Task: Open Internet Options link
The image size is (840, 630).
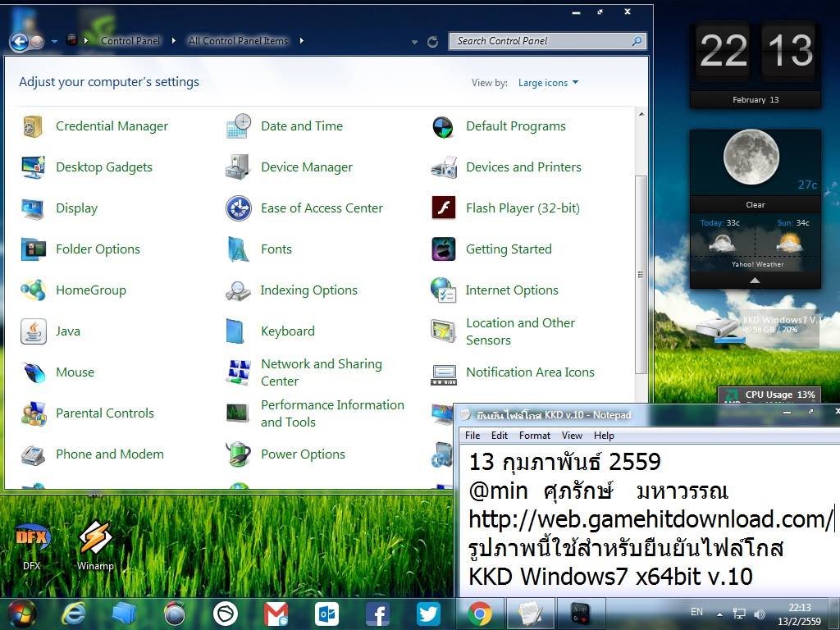Action: point(512,290)
